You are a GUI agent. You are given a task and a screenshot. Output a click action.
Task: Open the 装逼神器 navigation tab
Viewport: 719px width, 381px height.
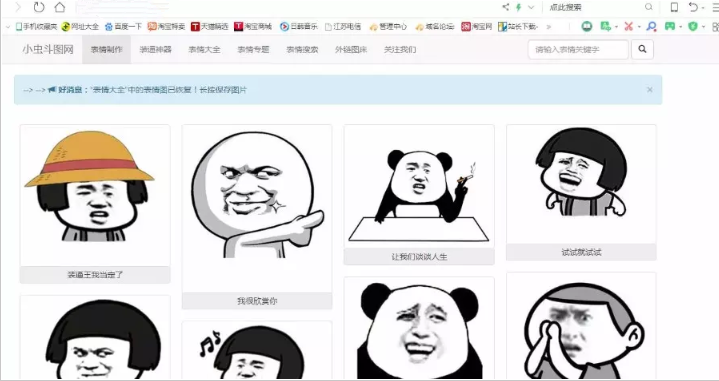point(155,50)
